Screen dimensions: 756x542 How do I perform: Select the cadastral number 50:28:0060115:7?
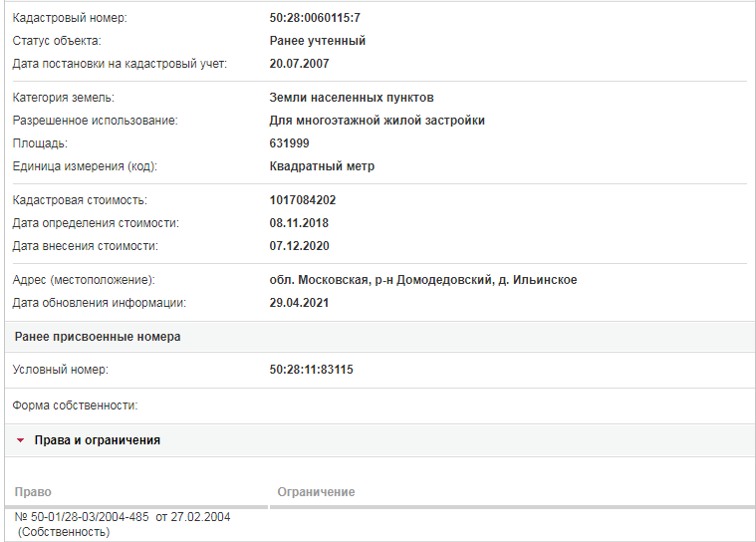click(x=315, y=18)
